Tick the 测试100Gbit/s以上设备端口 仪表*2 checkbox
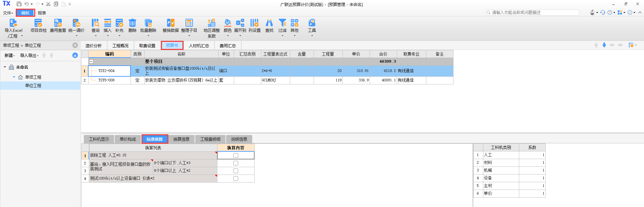This screenshot has width=644, height=207. 236,179
